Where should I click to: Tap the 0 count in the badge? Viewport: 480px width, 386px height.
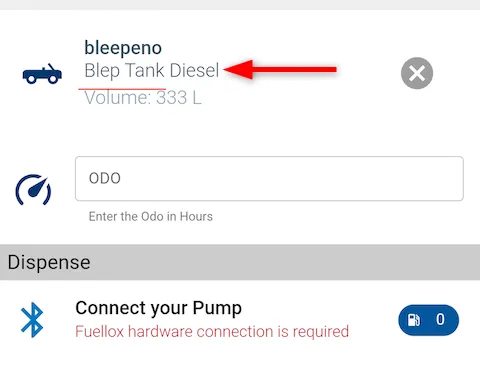click(440, 319)
